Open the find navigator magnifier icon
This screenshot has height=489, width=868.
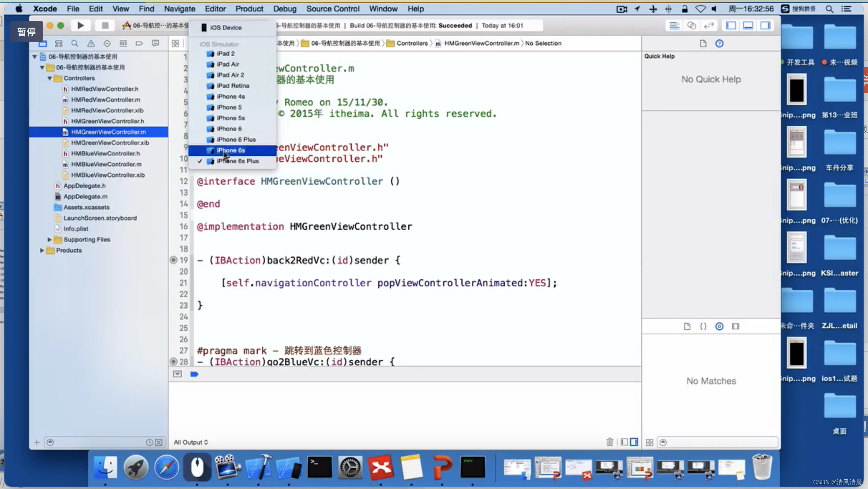[x=74, y=44]
